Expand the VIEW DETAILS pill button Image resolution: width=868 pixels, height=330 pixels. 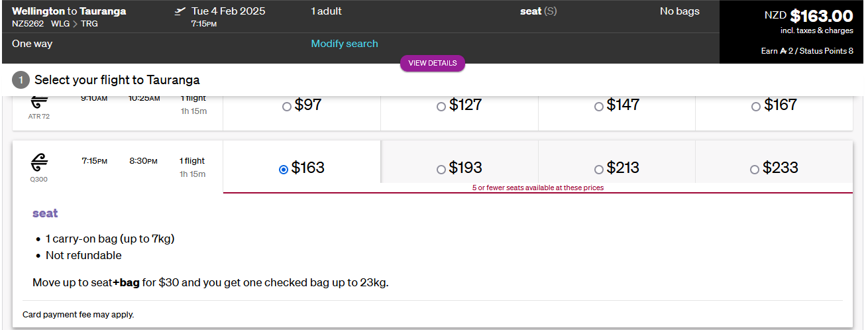(x=433, y=64)
